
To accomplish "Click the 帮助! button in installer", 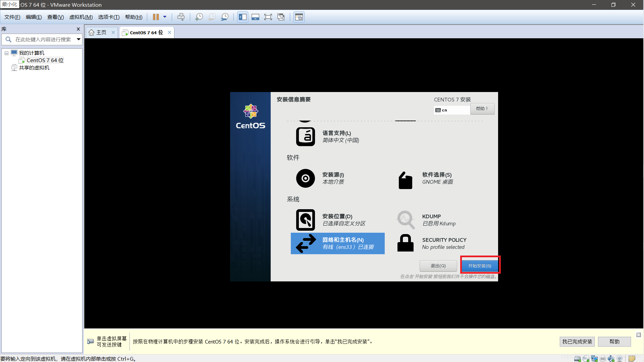I will [482, 109].
